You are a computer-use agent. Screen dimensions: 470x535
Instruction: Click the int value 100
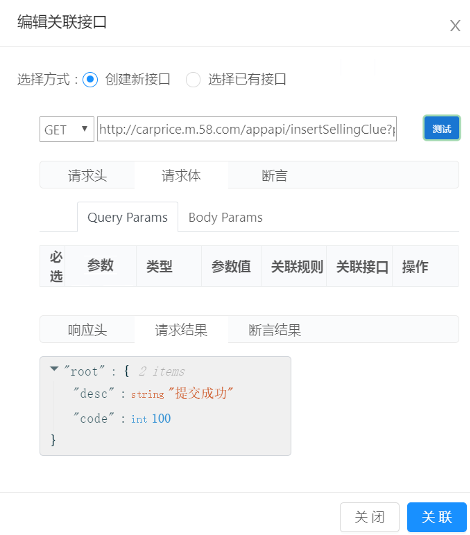[x=161, y=419]
